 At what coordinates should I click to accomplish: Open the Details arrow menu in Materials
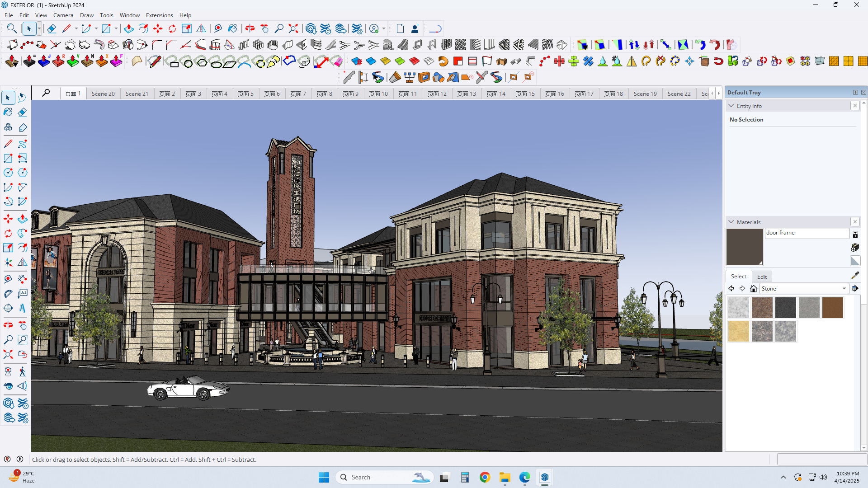pyautogui.click(x=855, y=288)
